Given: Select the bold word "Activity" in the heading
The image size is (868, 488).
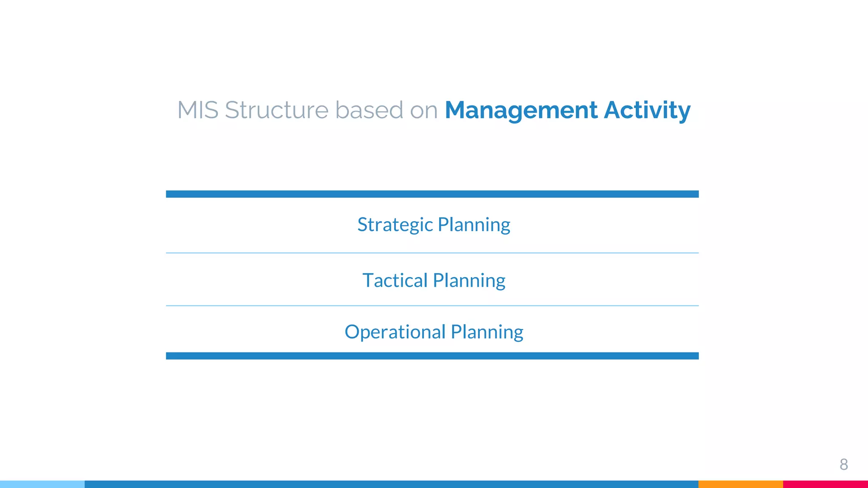Looking at the screenshot, I should 647,110.
